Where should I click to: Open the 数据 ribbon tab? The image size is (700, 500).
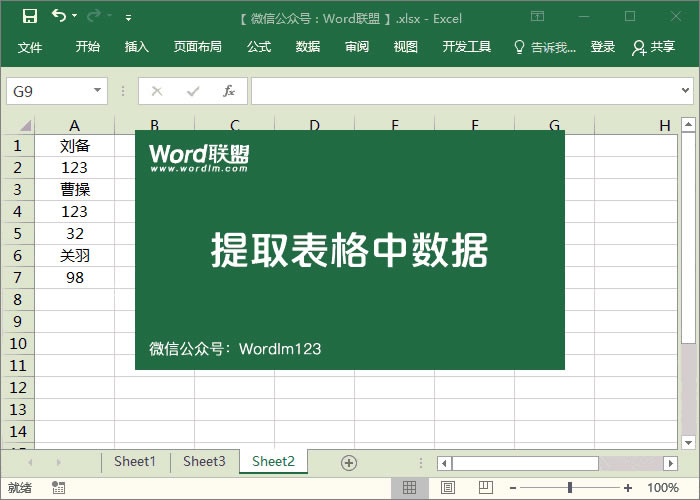pyautogui.click(x=308, y=46)
